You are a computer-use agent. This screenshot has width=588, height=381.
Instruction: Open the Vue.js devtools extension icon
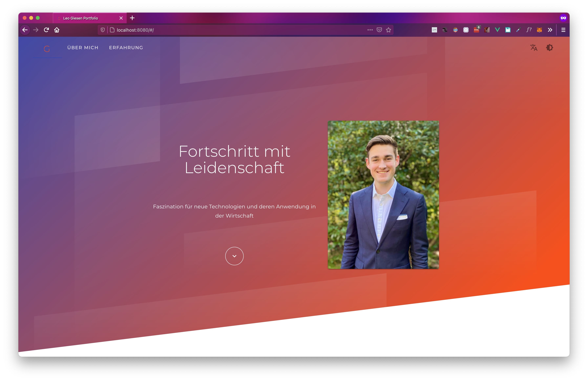[497, 30]
